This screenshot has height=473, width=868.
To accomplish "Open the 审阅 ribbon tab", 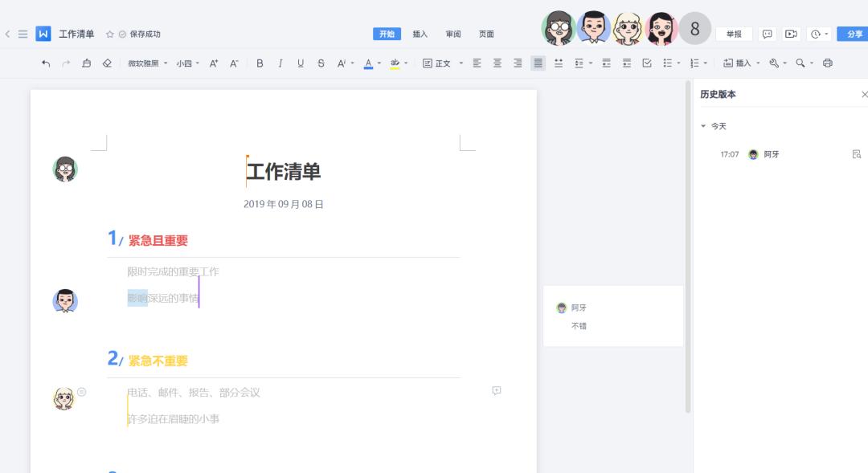I will (452, 34).
